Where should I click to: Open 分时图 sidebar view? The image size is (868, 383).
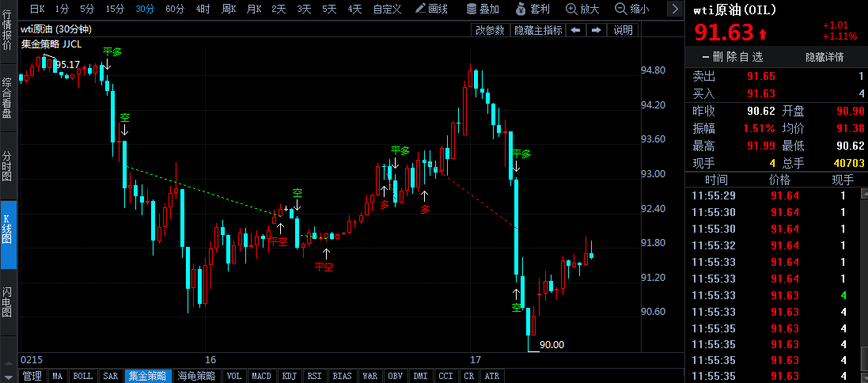pos(8,167)
